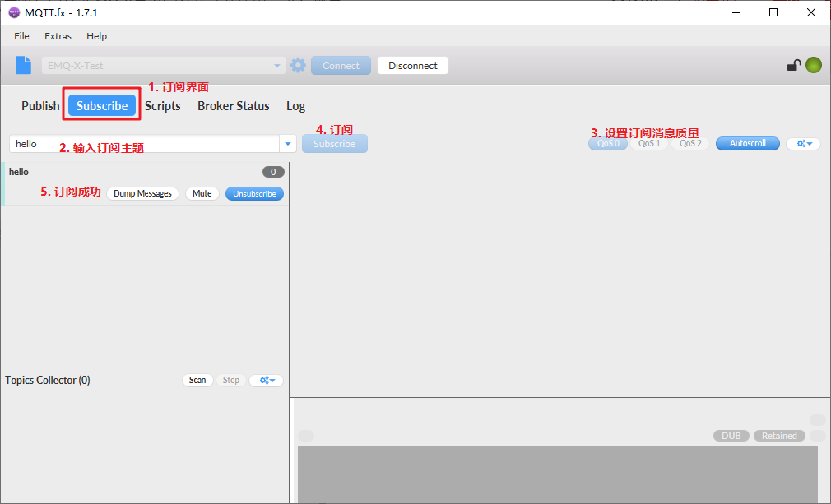Click the unlocked padlock icon
This screenshot has width=831, height=504.
click(793, 65)
